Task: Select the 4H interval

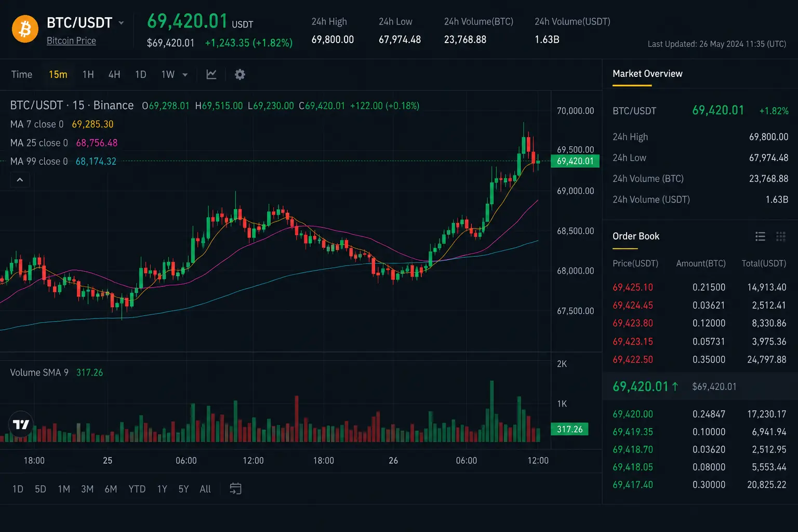Action: 114,74
